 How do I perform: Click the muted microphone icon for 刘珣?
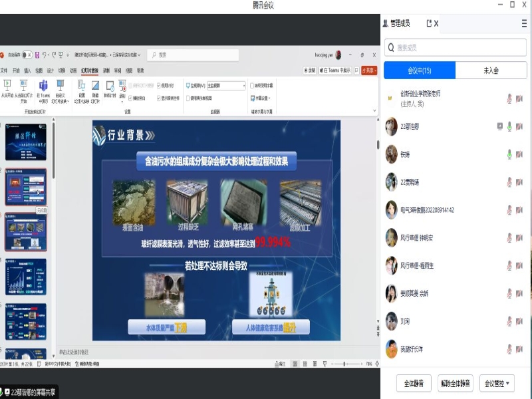(x=509, y=321)
